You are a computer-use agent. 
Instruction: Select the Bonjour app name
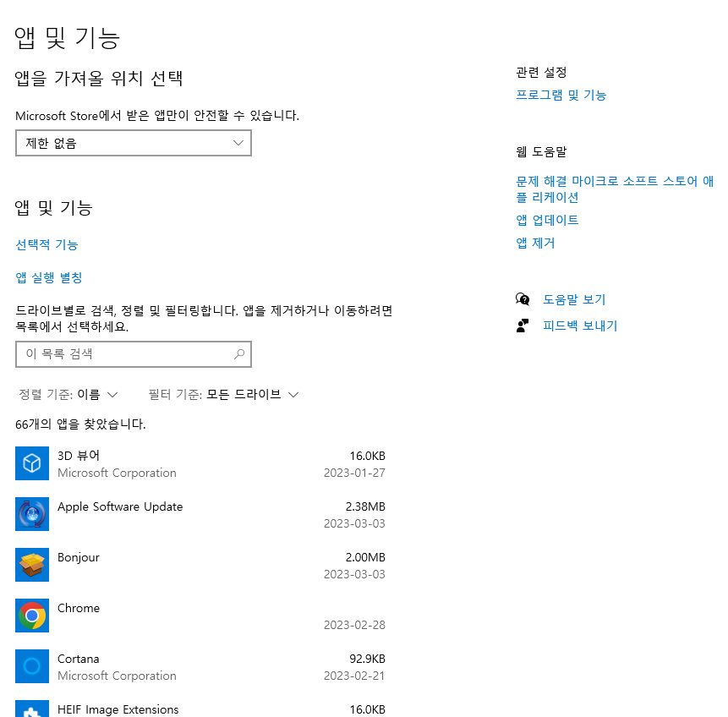point(79,557)
